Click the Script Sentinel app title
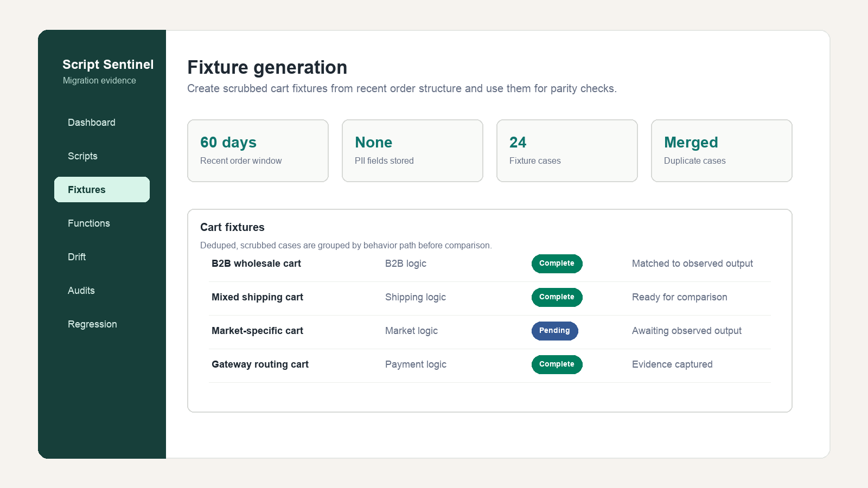868x488 pixels. coord(108,65)
